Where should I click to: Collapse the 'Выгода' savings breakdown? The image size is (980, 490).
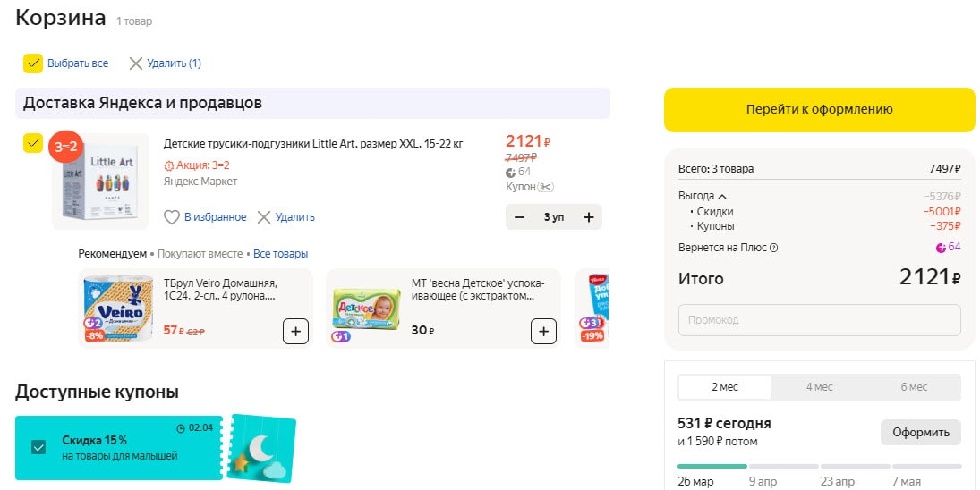coord(722,196)
